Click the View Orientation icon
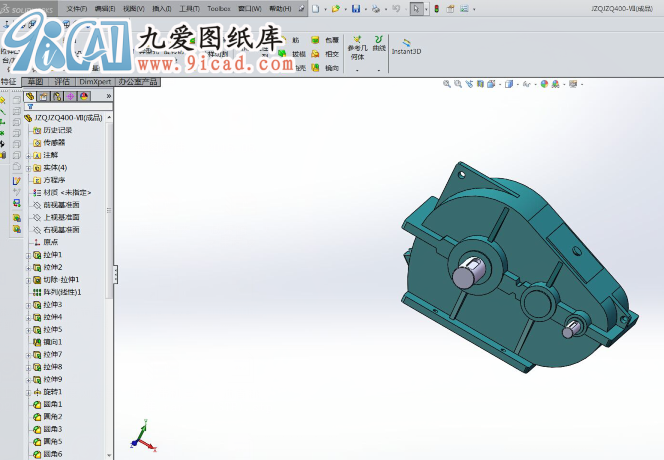This screenshot has width=664, height=460. 491,84
